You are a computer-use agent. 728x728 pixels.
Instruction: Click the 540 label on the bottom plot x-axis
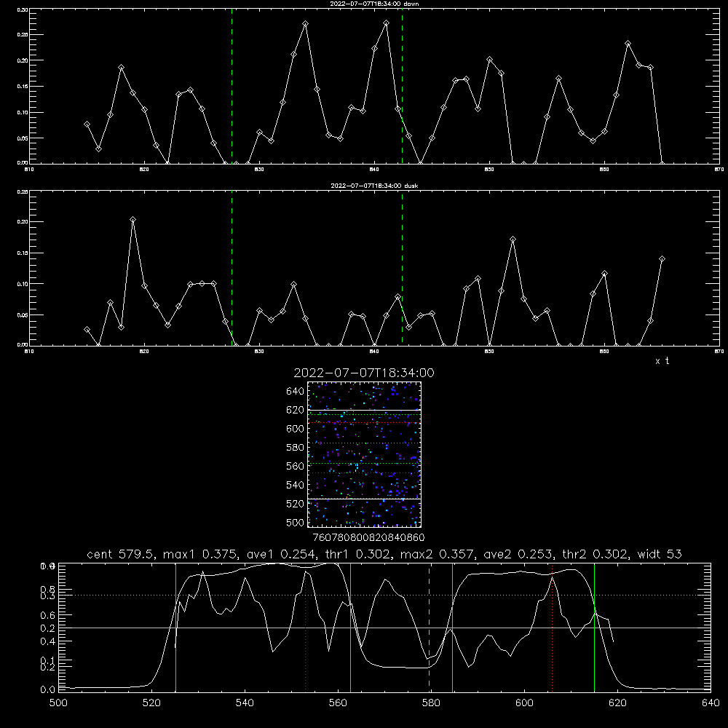tap(245, 703)
